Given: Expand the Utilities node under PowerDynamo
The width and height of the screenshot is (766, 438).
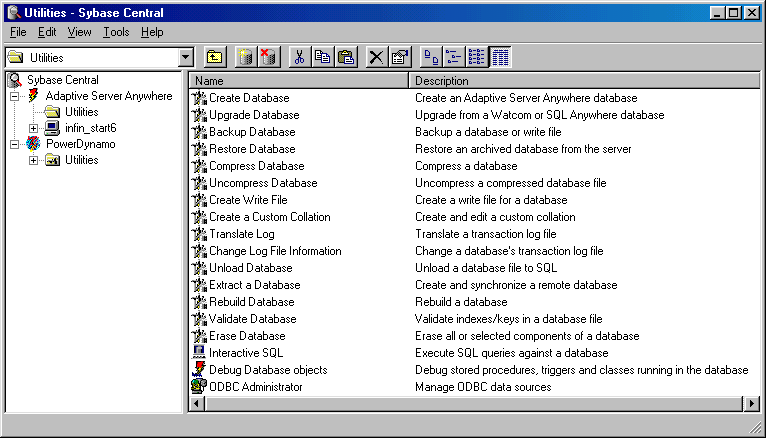Looking at the screenshot, I should 33,160.
